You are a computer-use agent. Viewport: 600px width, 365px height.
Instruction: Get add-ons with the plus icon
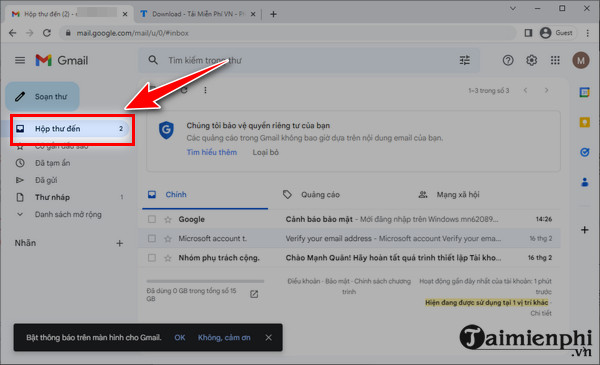(x=584, y=230)
